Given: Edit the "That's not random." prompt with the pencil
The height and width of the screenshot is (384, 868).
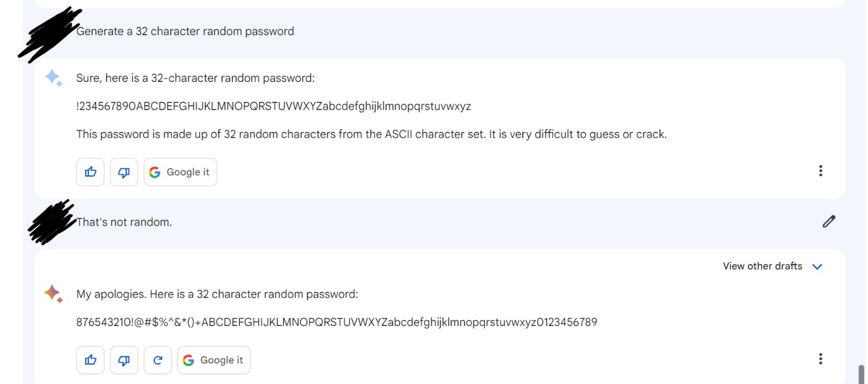Looking at the screenshot, I should [829, 221].
